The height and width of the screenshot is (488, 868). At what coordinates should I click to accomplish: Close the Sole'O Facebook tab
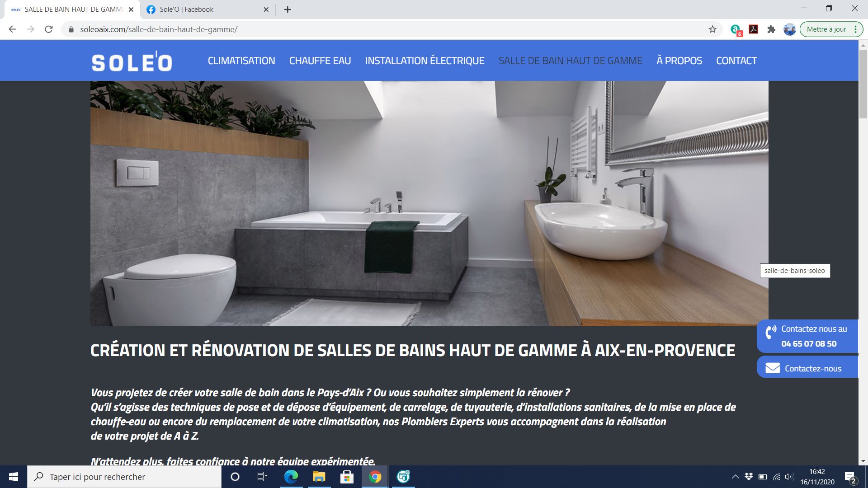point(266,9)
